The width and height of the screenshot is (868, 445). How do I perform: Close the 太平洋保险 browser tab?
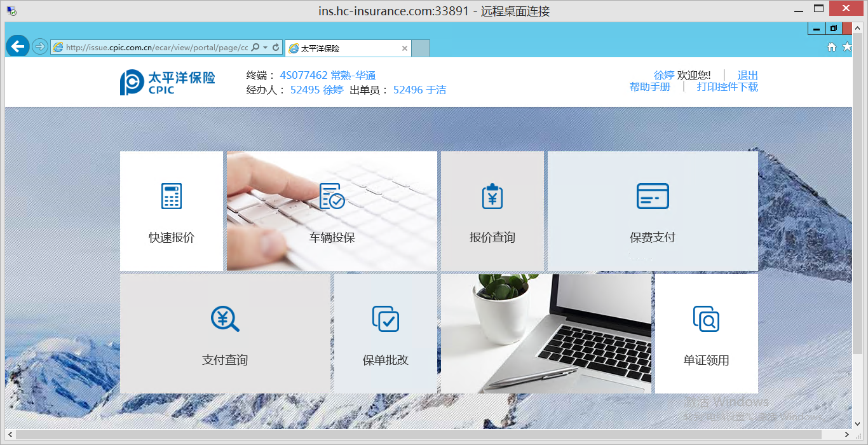point(405,48)
